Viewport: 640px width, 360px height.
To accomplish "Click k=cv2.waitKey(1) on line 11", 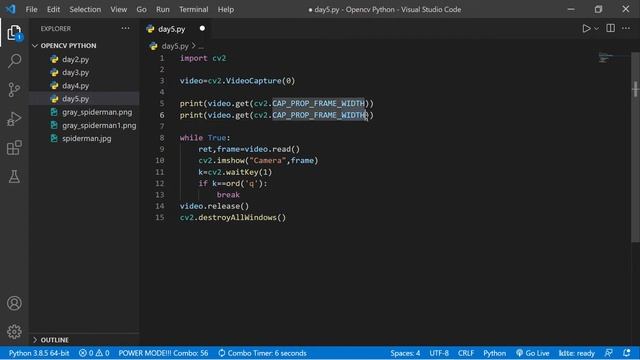I will click(x=235, y=172).
